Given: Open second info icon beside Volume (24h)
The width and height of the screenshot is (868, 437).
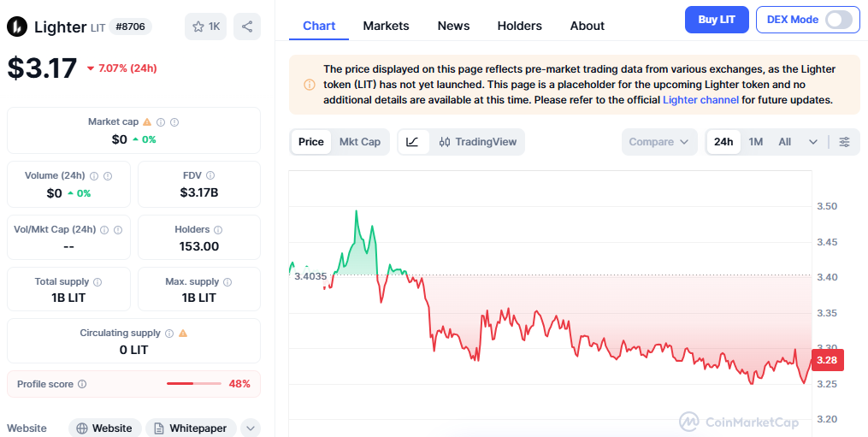Looking at the screenshot, I should point(108,175).
